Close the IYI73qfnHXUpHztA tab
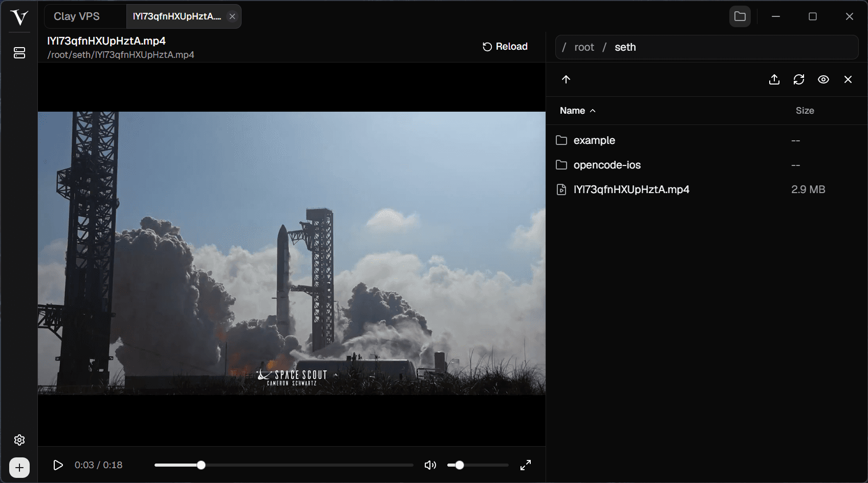The height and width of the screenshot is (483, 868). tap(232, 16)
